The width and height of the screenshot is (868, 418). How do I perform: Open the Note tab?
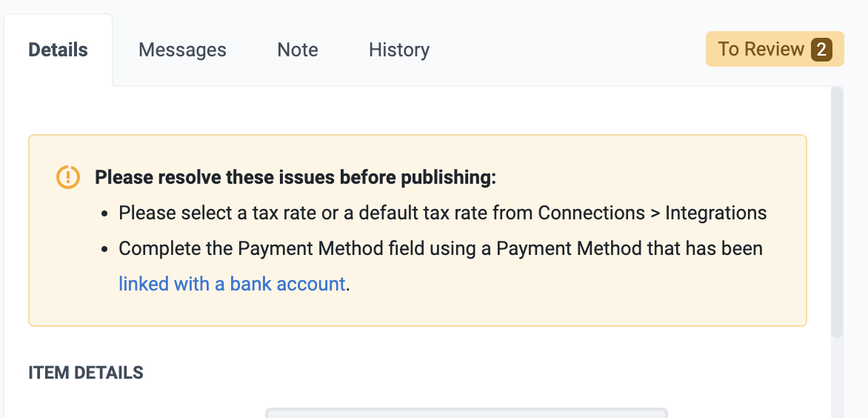click(x=298, y=50)
